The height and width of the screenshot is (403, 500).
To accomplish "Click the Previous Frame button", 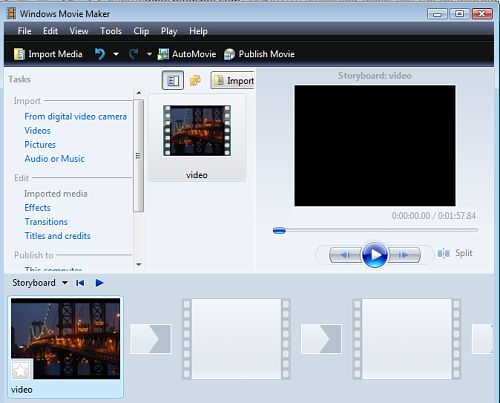I will (346, 255).
